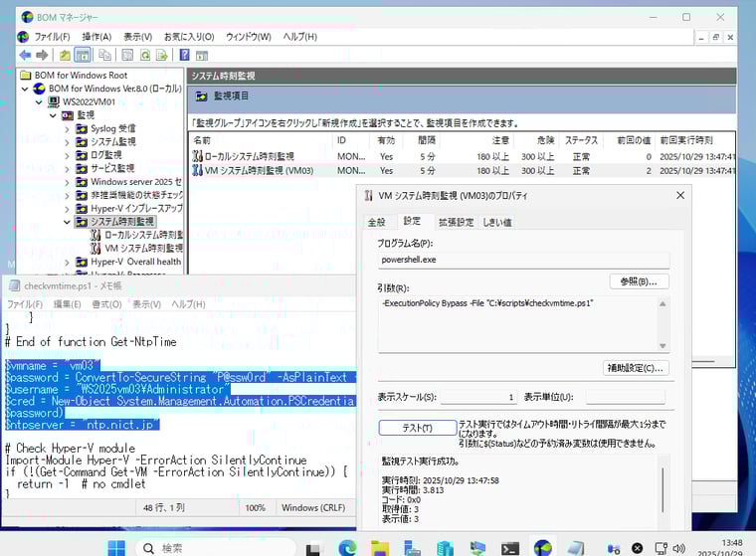
Task: Open the ウィンドウ(W) menu
Action: pos(249,37)
